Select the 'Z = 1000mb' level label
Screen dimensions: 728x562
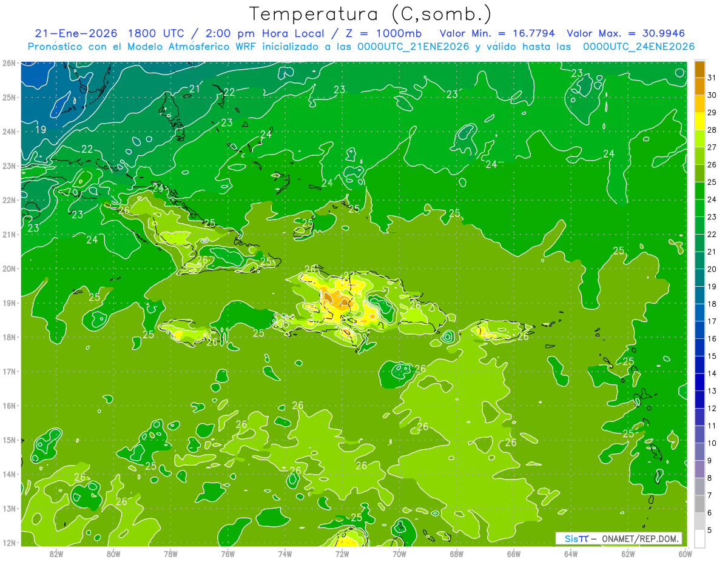click(x=384, y=33)
